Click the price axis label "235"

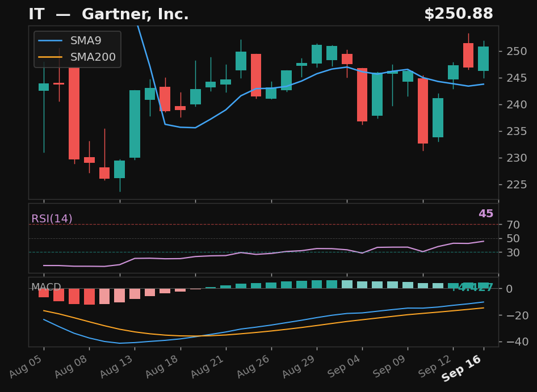pos(517,131)
